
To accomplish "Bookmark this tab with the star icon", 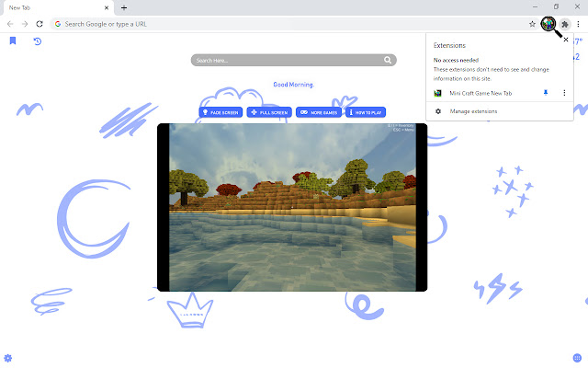I will (x=532, y=24).
